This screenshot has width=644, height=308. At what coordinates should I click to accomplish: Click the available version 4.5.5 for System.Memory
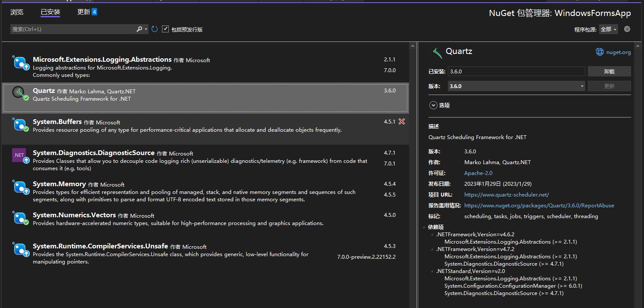pos(390,194)
